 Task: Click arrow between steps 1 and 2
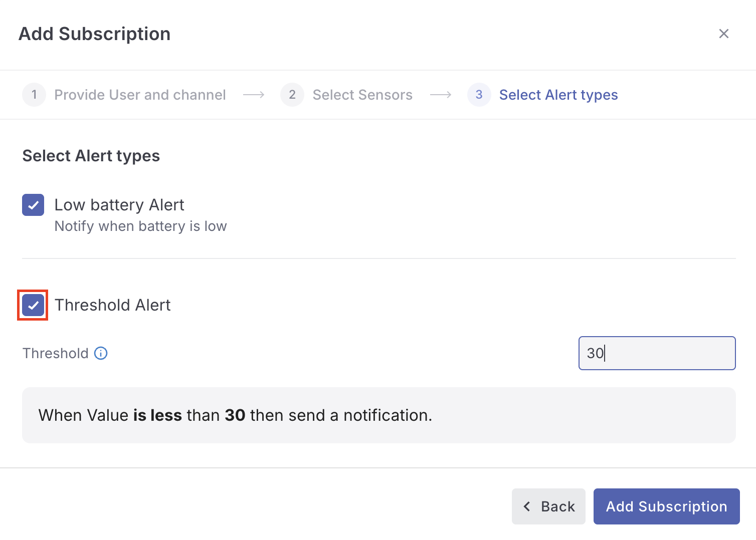click(x=254, y=95)
